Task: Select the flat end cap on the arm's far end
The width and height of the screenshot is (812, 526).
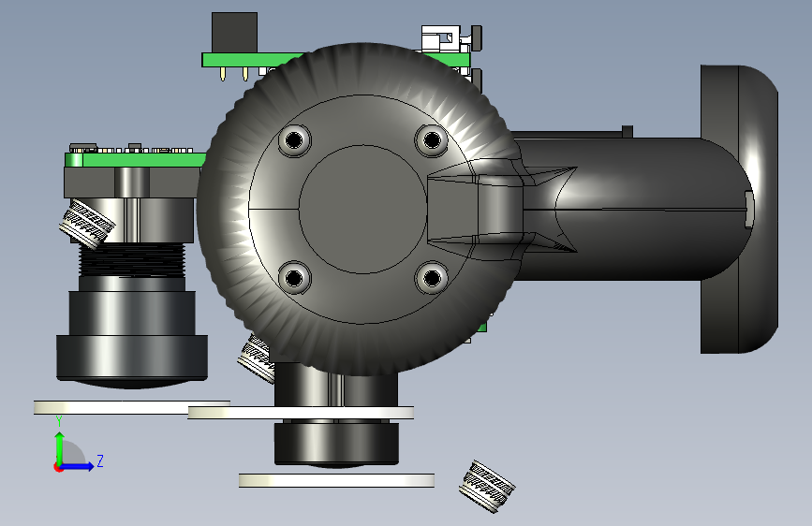Action: click(x=740, y=209)
